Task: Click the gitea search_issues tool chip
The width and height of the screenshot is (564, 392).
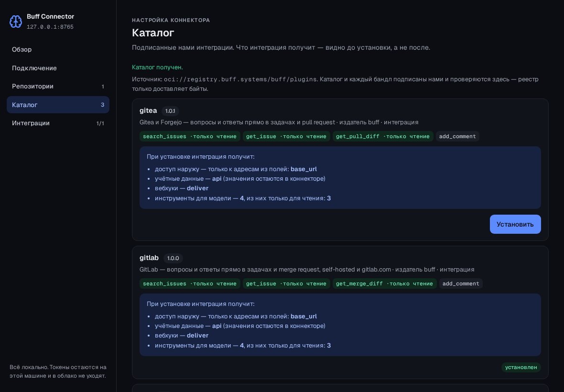Action: 190,136
